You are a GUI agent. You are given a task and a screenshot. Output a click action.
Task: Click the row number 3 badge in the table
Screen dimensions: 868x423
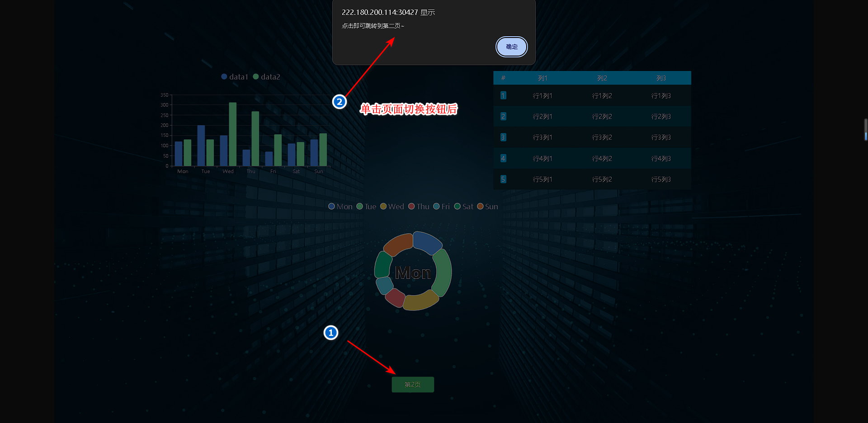tap(503, 137)
